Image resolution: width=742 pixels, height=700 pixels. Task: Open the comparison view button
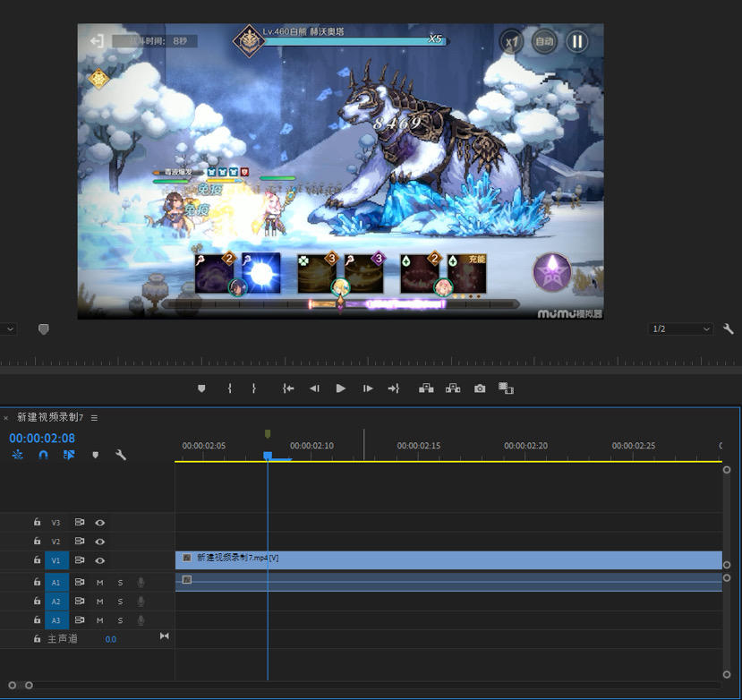coord(506,388)
